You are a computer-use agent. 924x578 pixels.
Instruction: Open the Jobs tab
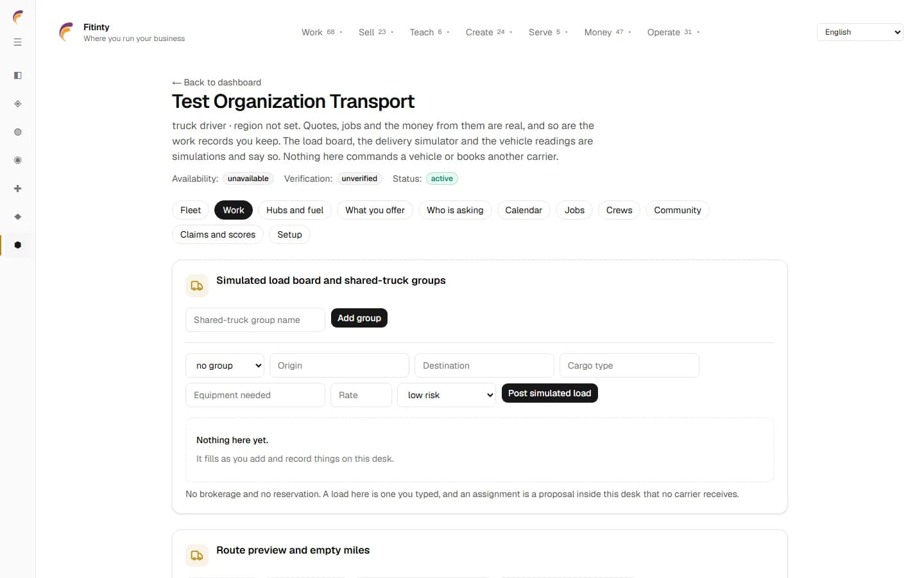(x=575, y=210)
